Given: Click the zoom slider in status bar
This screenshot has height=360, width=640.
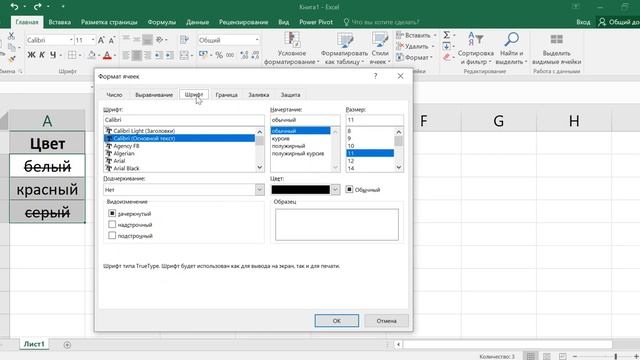Looking at the screenshot, I should point(616,356).
